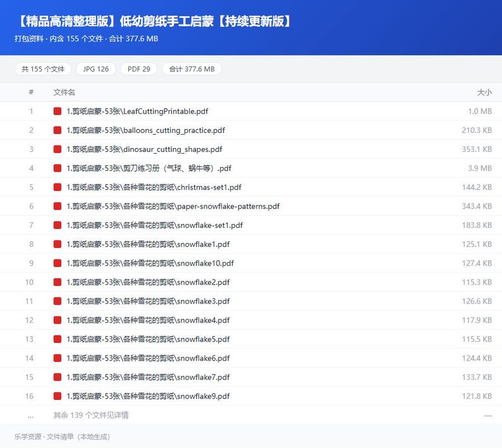The width and height of the screenshot is (502, 448).
Task: Click the 合计 377.6 MB chip
Action: [x=192, y=69]
